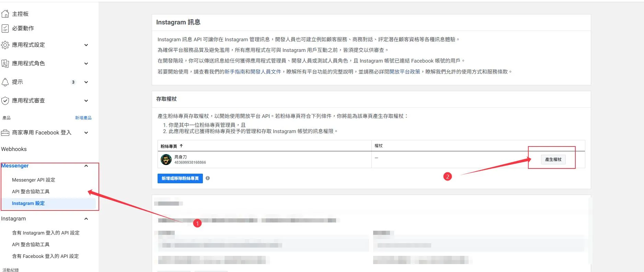Collapse the Messenger section chevron
This screenshot has height=272, width=644.
click(86, 166)
